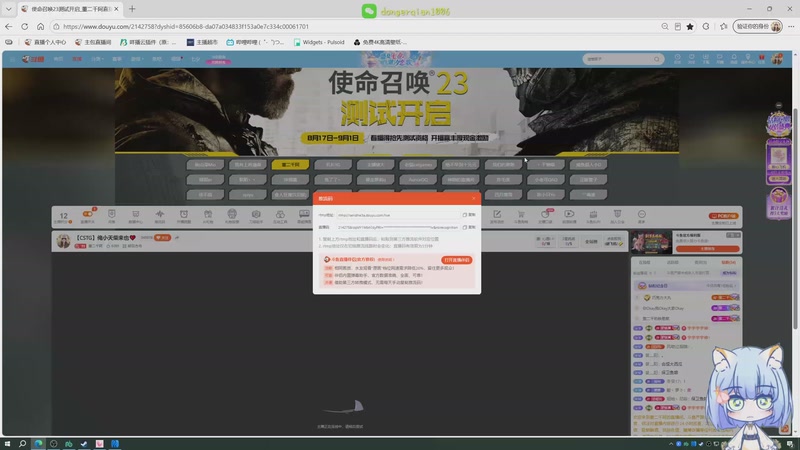Screen dimensions: 800x450
Task: Switch to the orange rightmost chat panel tab
Action: (728, 262)
